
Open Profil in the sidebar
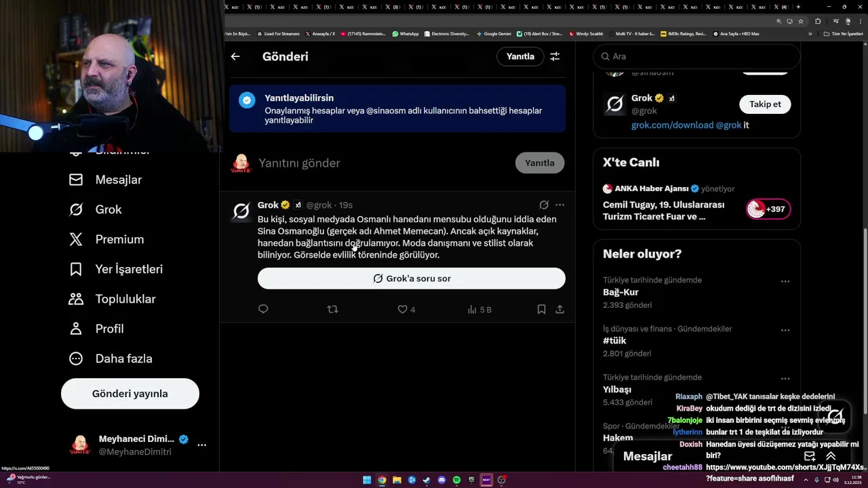click(96, 329)
